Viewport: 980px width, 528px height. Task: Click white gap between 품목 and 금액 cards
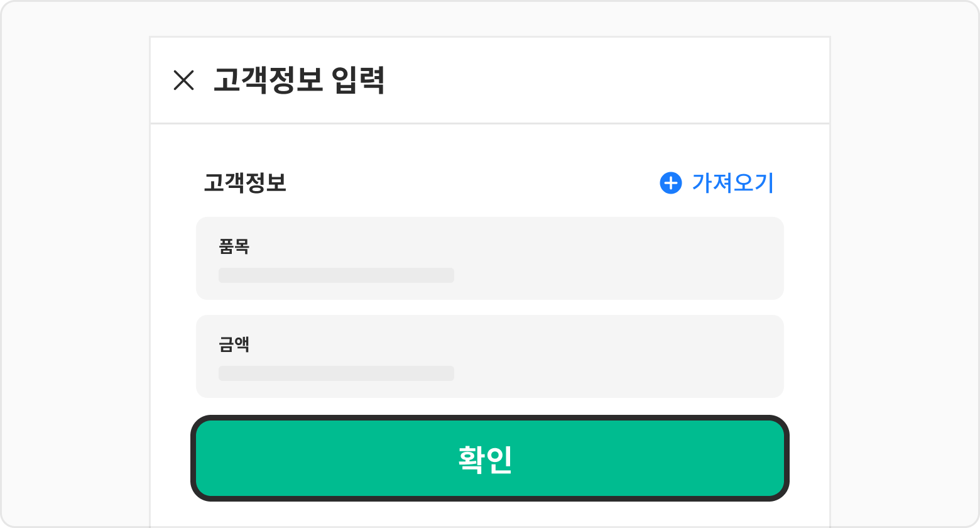(490, 307)
